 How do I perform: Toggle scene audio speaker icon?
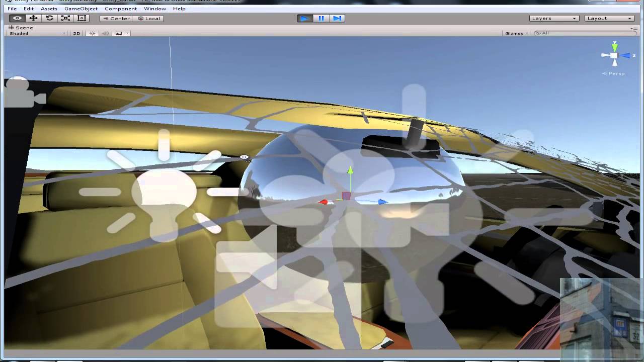point(106,33)
